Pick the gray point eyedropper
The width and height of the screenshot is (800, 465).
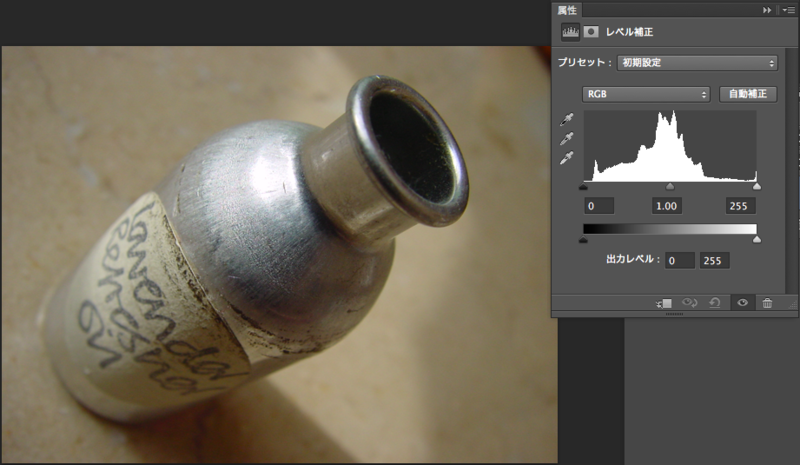(566, 138)
